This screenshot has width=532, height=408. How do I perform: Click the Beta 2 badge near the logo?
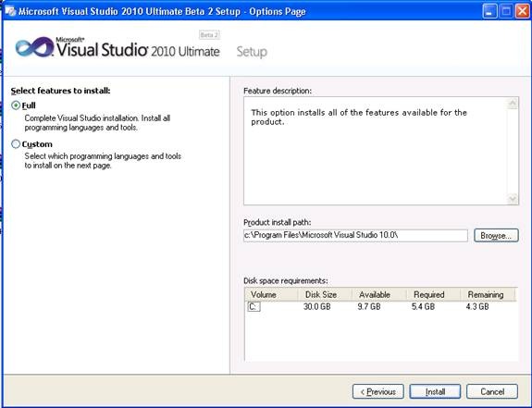tap(209, 35)
